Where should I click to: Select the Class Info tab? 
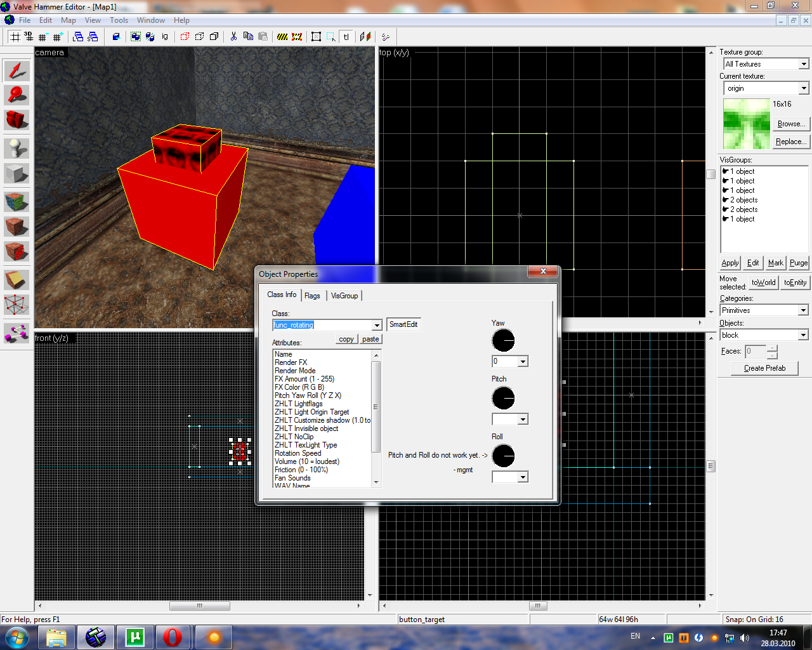tap(282, 295)
